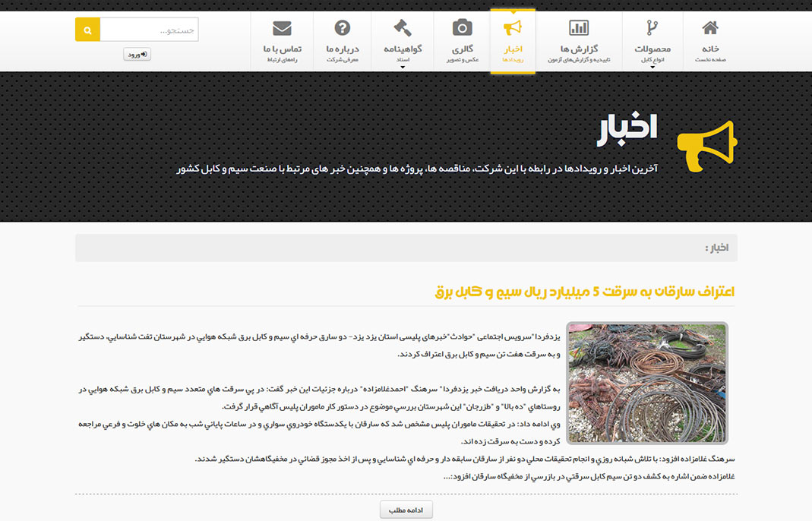Viewport: 812px width, 521px height.
Task: Click the certificates gavel icon
Action: coord(403,29)
